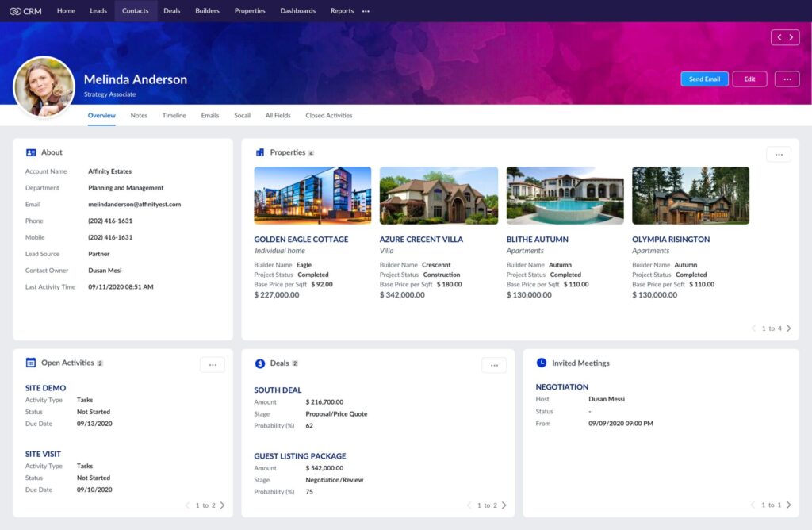Switch to the Timeline tab
Image resolution: width=812 pixels, height=530 pixels.
(x=174, y=115)
